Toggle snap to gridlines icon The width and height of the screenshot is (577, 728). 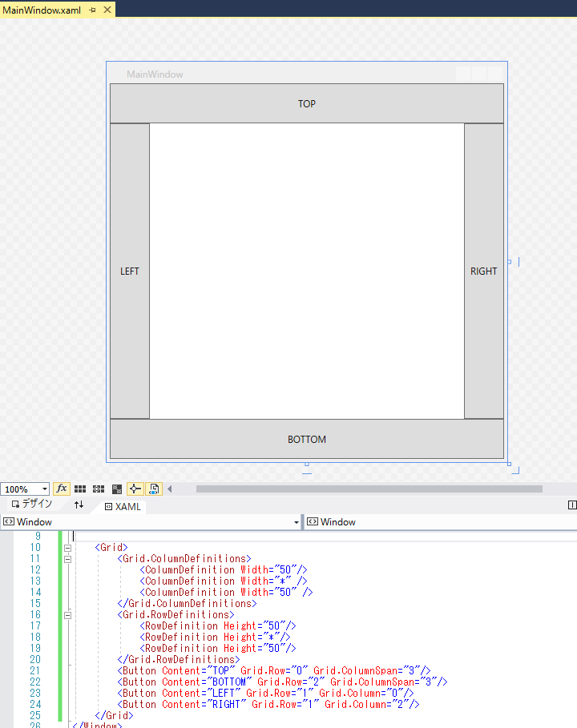pyautogui.click(x=99, y=489)
